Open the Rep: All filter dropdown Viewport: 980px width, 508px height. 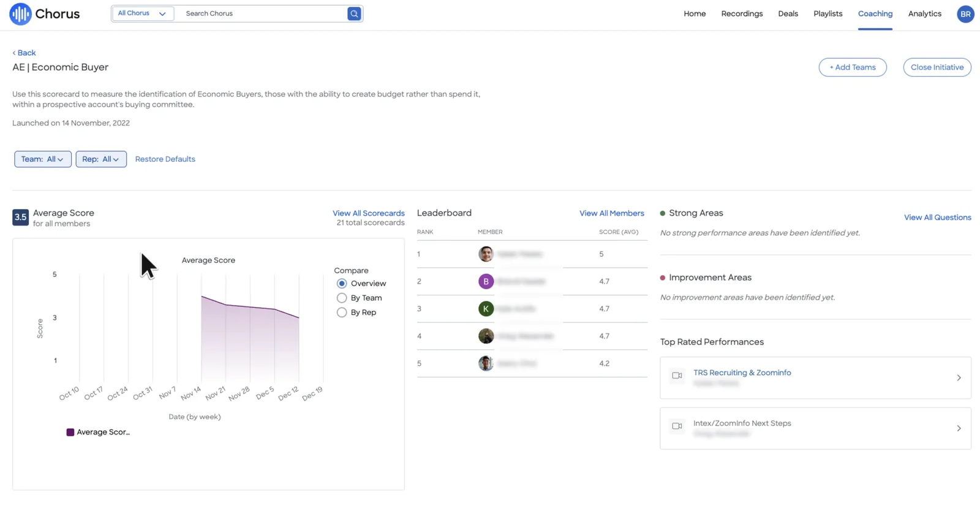101,159
